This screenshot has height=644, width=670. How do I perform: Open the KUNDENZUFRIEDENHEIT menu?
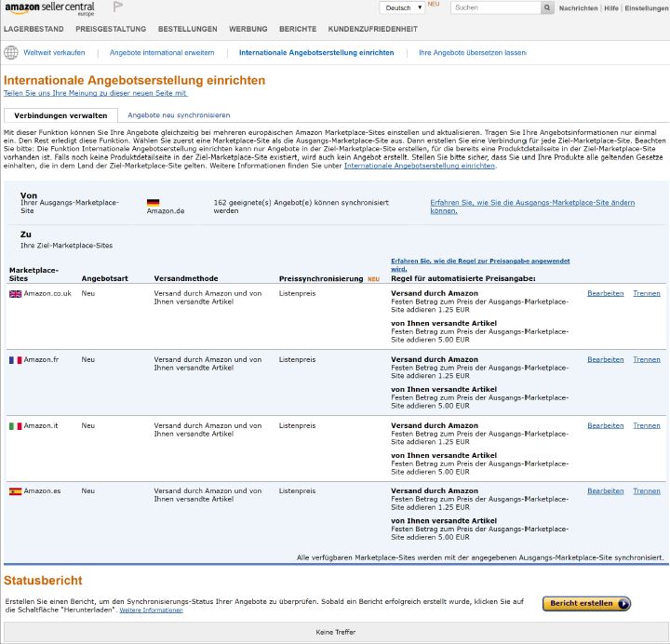coord(372,29)
